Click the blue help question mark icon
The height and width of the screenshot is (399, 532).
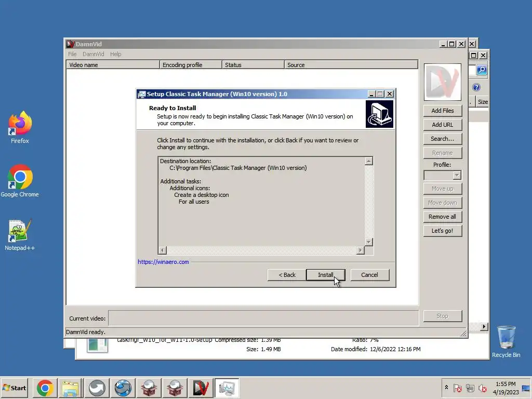coord(476,87)
